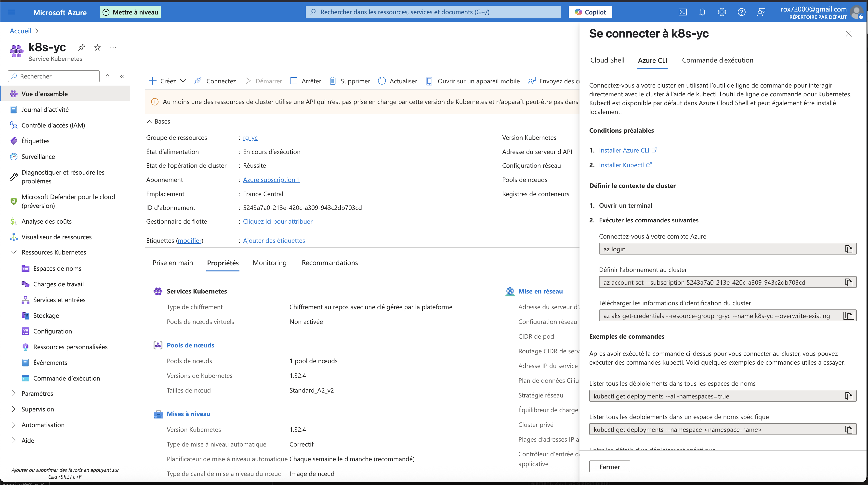The width and height of the screenshot is (868, 485).
Task: Collapse the Ressources Kubernetes section
Action: click(x=14, y=252)
